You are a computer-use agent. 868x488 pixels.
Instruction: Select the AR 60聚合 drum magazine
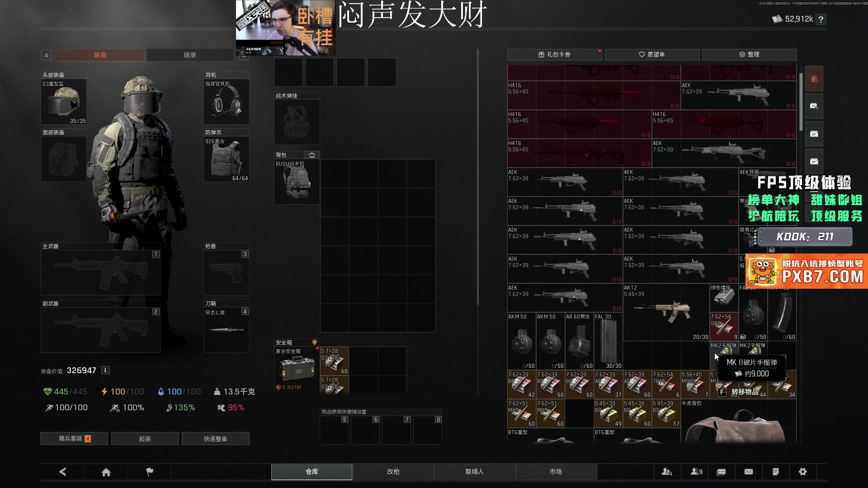[580, 341]
